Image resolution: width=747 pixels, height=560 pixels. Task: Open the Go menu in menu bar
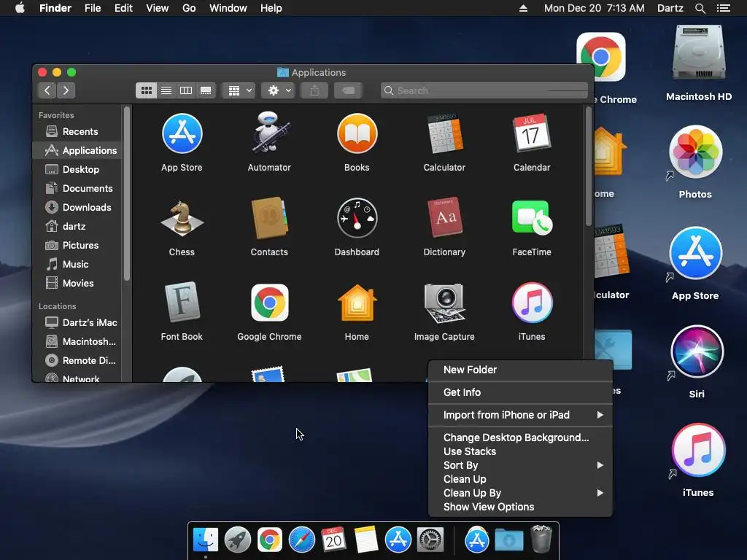click(x=189, y=8)
